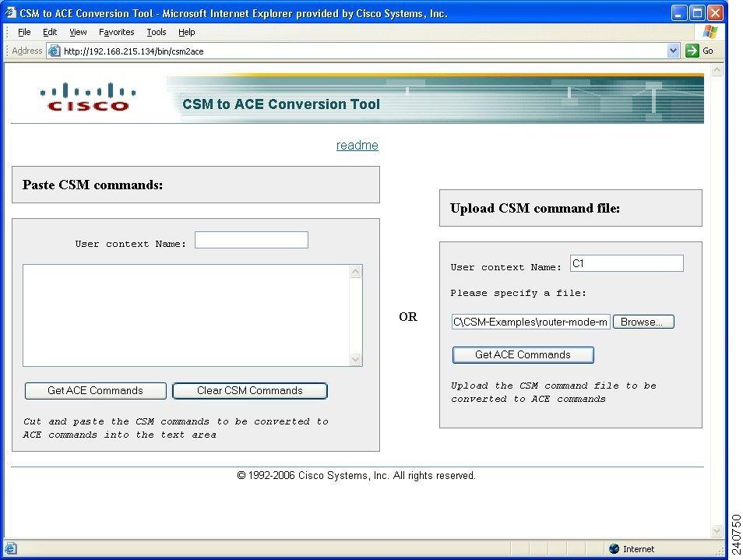743x560 pixels.
Task: Focus the empty User context Name field
Action: pos(251,241)
